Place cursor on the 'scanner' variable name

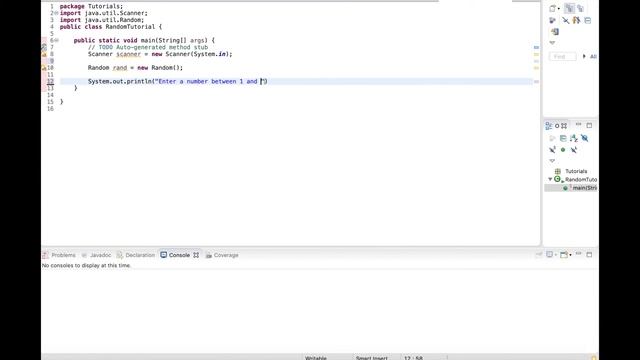coord(128,54)
